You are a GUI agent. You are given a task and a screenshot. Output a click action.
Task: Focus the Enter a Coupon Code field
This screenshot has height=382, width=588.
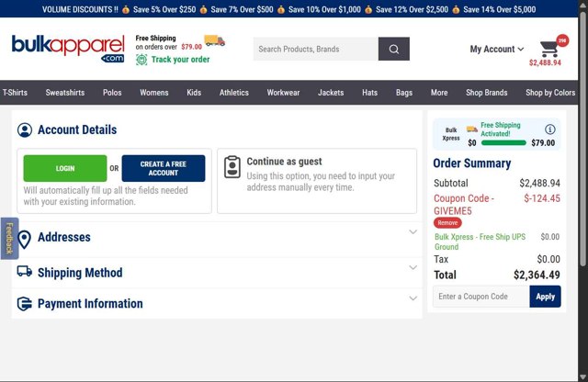tap(481, 297)
